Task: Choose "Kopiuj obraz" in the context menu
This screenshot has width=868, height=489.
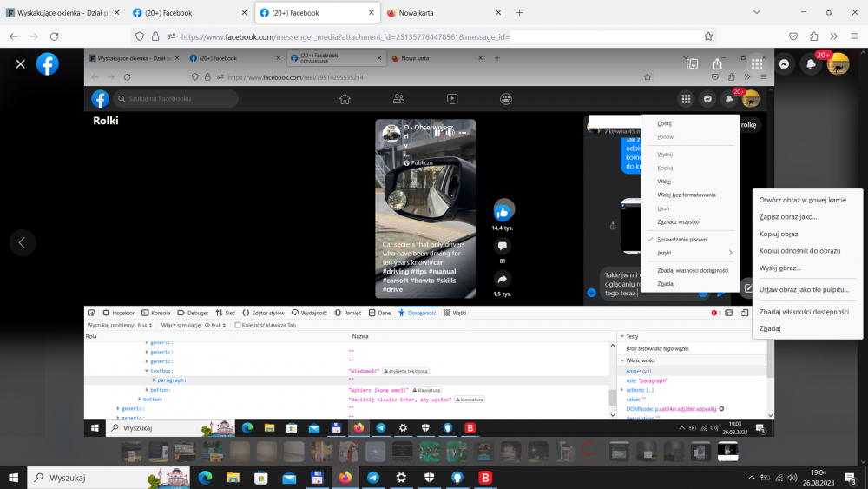Action: (779, 234)
